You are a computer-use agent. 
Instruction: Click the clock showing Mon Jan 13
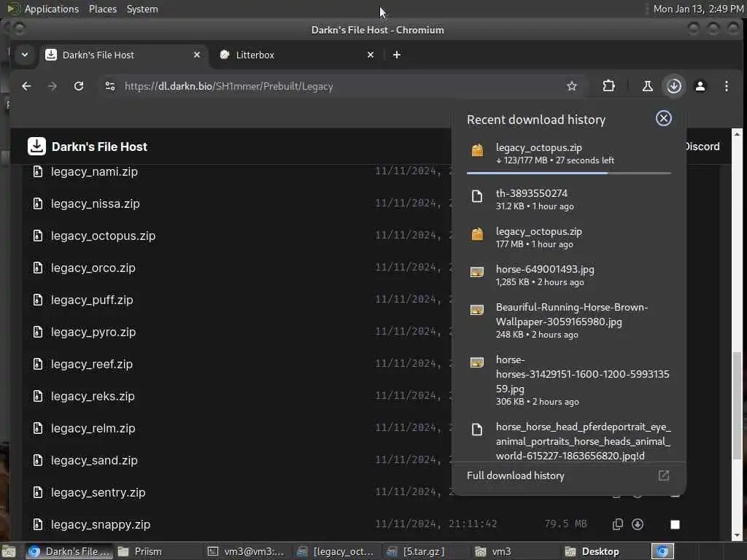pos(698,9)
